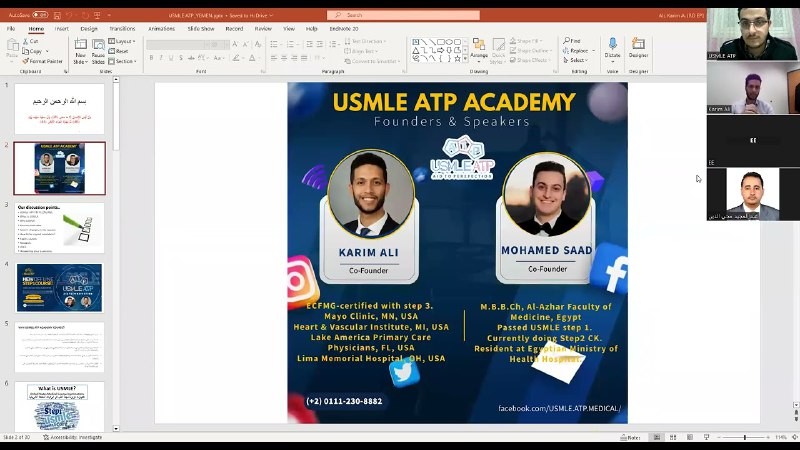Select the star shape in gallery
This screenshot has width=800, height=450.
click(458, 59)
